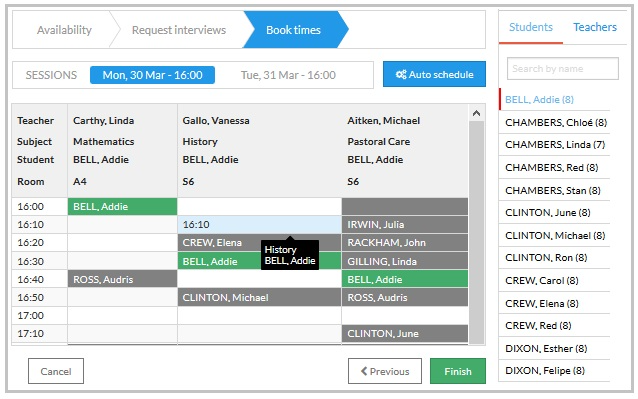Viewport: 638px width, 399px height.
Task: Select the Mon, 30 Mar - 16:00 session
Action: (x=152, y=75)
